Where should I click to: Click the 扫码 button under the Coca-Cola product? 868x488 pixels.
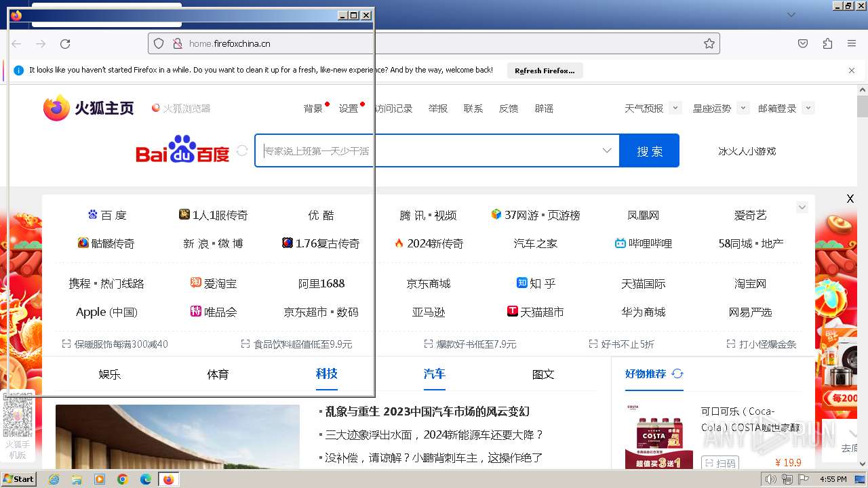pos(719,464)
